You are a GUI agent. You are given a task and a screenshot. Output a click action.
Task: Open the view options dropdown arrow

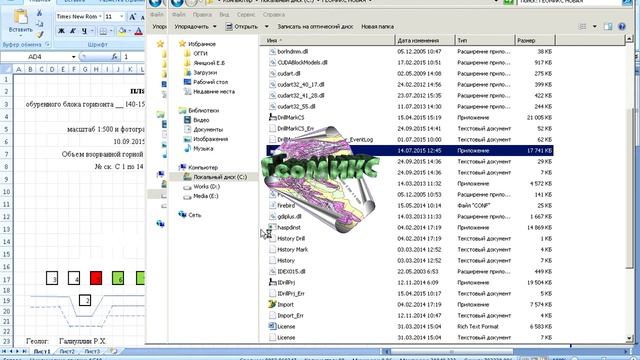(594, 27)
